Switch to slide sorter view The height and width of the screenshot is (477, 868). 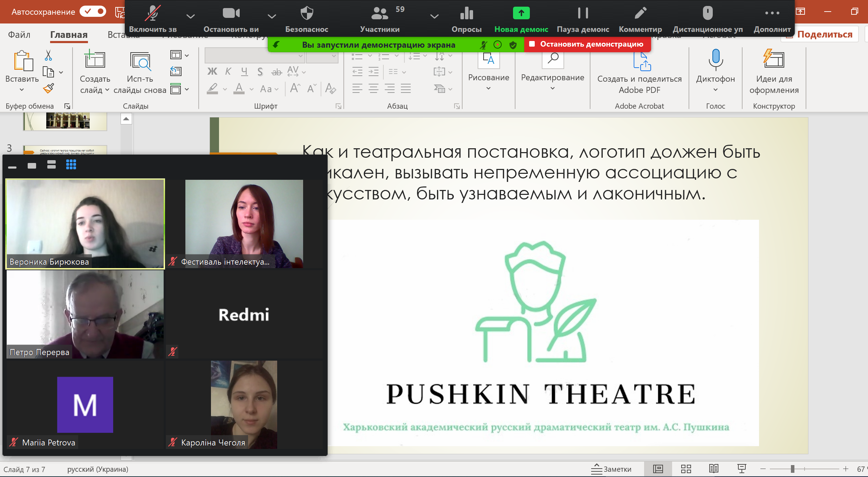[x=686, y=469]
